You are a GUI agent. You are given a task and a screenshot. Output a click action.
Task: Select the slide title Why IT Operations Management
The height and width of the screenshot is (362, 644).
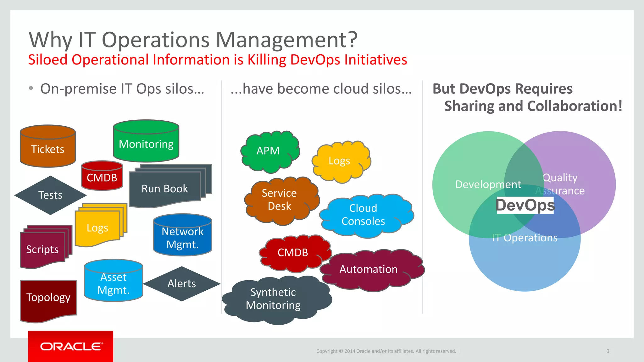click(193, 40)
